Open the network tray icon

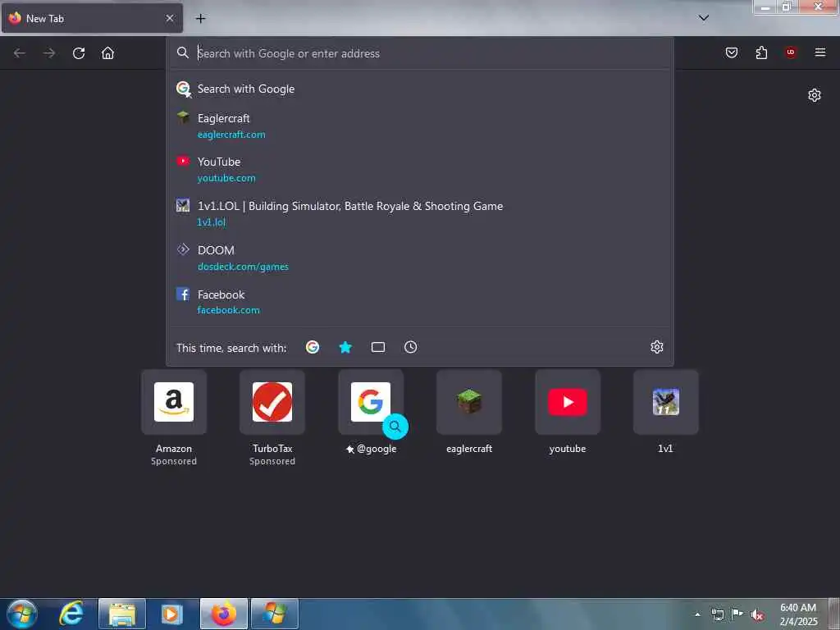coord(717,615)
